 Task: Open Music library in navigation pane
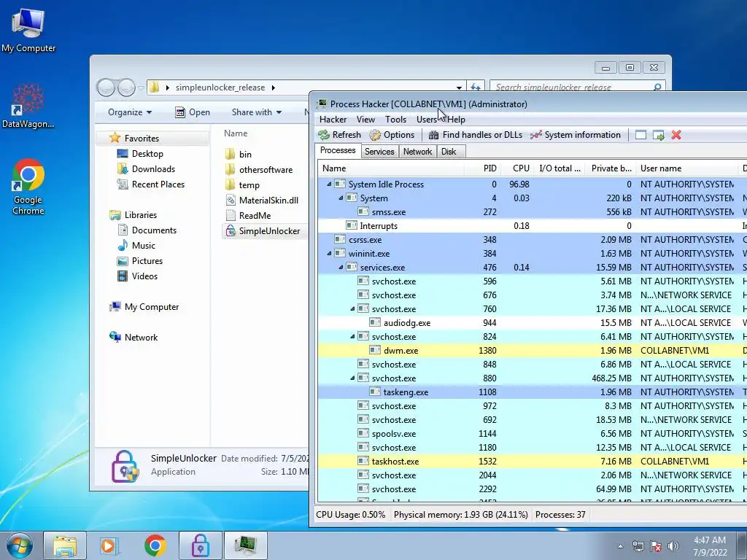point(136,246)
